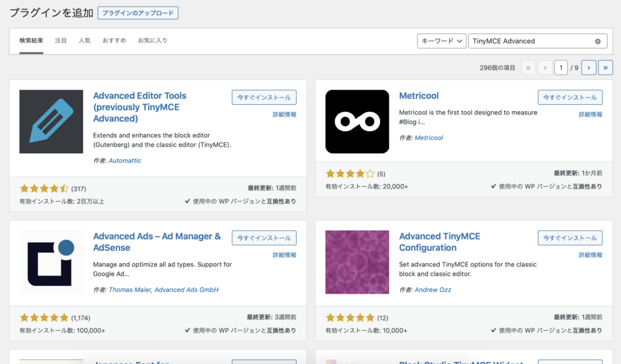This screenshot has width=621, height=364.
Task: Select the current page number field
Action: pos(561,68)
